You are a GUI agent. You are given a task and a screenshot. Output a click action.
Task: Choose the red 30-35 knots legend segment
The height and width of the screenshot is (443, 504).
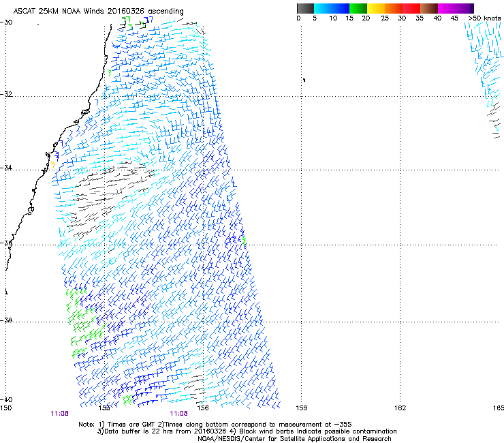point(411,8)
